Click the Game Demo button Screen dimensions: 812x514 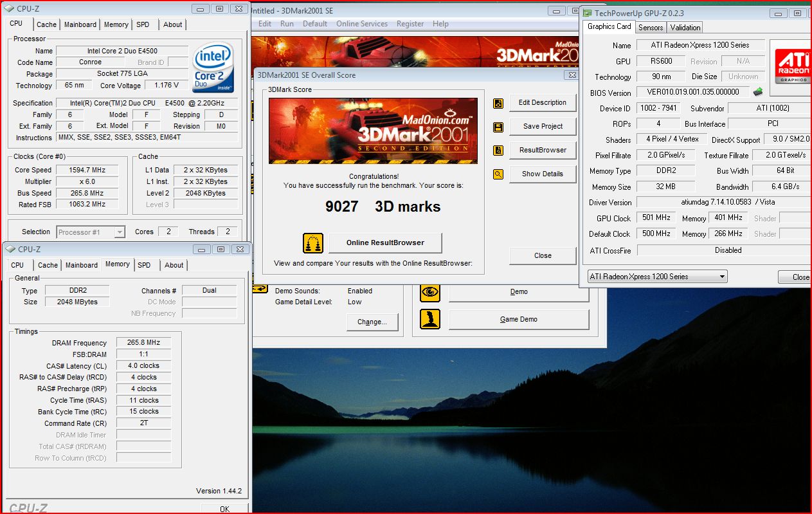519,319
